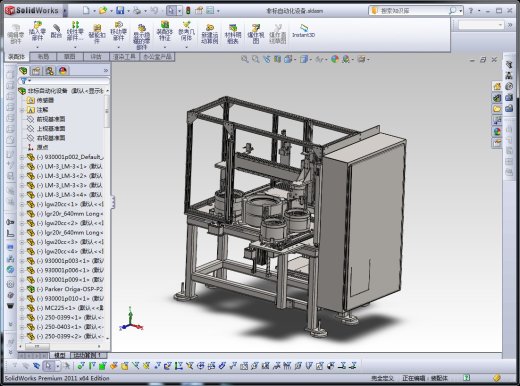Click Show Hidden Components (显示隐藏的零部件)
Viewport: 520px width, 386px height.
(x=141, y=36)
